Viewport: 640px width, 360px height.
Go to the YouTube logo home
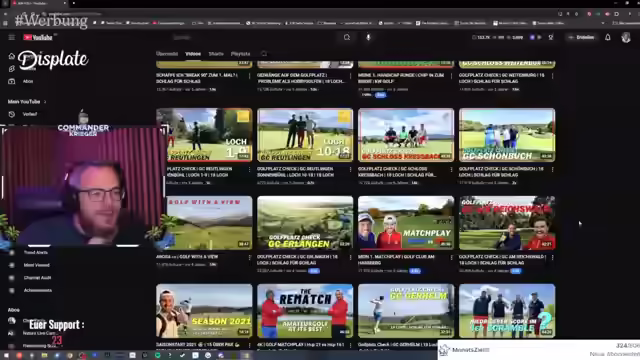coord(38,38)
